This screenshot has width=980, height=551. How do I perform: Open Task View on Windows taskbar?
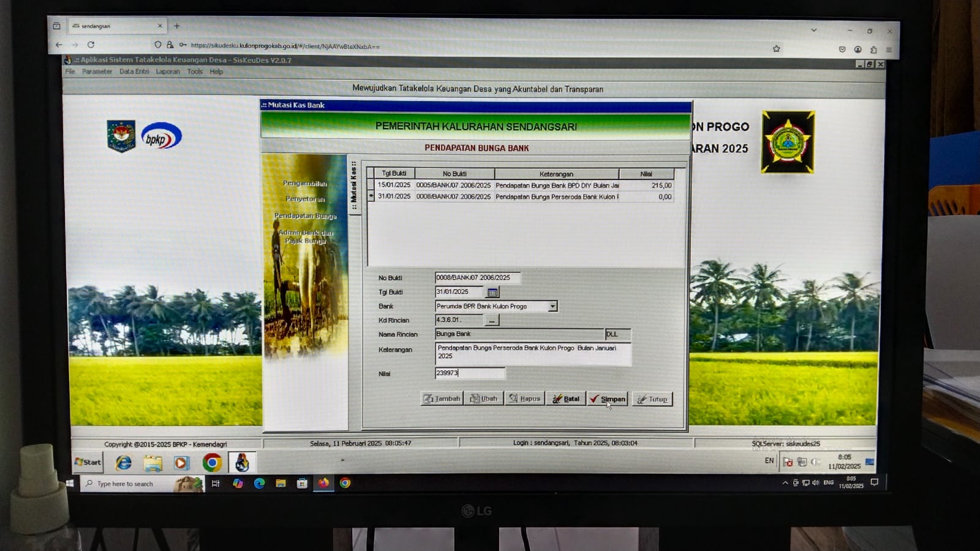click(216, 484)
